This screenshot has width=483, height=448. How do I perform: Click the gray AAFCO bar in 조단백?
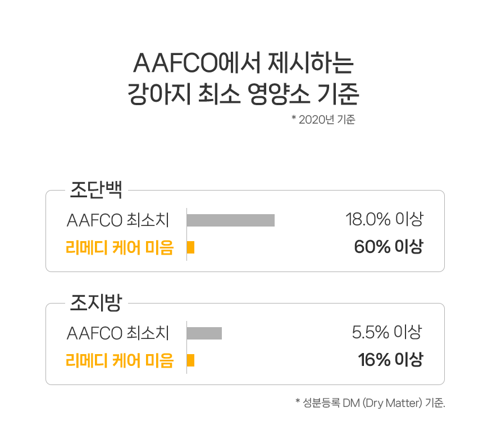click(x=230, y=220)
